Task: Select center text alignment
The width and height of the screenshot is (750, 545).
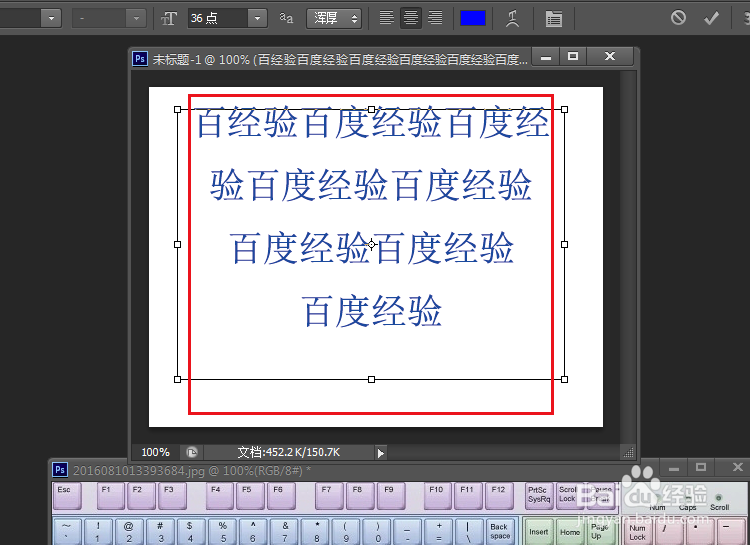Action: [x=411, y=18]
